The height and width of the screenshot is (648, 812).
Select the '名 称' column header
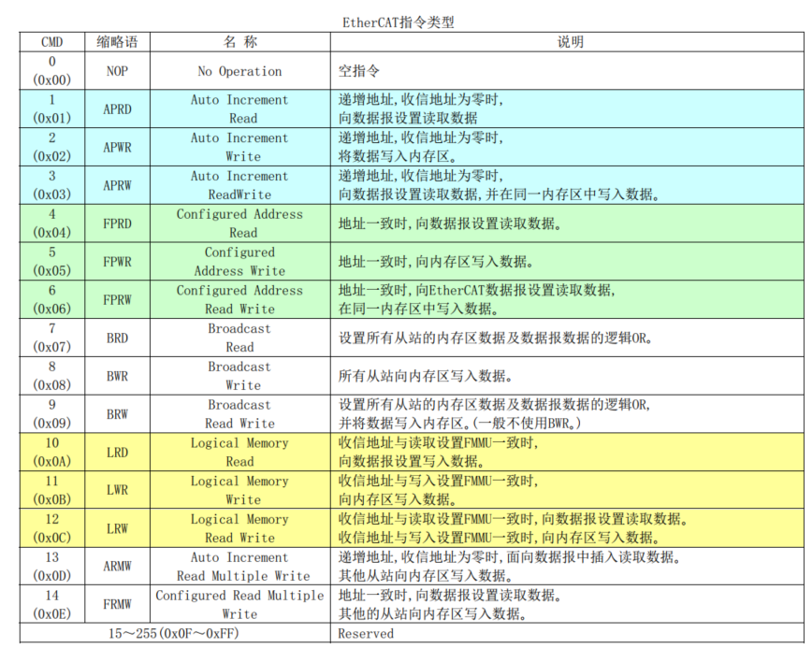[240, 42]
